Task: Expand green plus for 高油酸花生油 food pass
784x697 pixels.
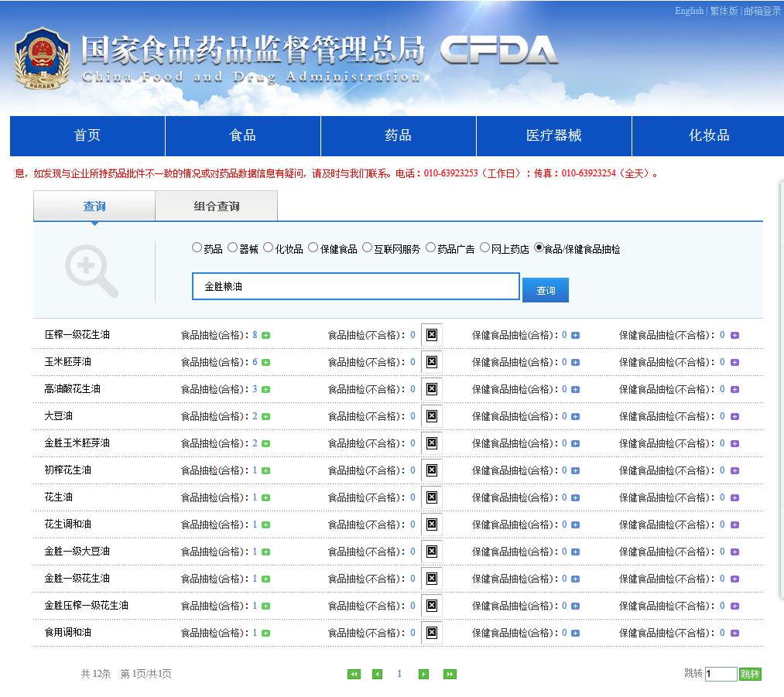Action: pos(266,389)
